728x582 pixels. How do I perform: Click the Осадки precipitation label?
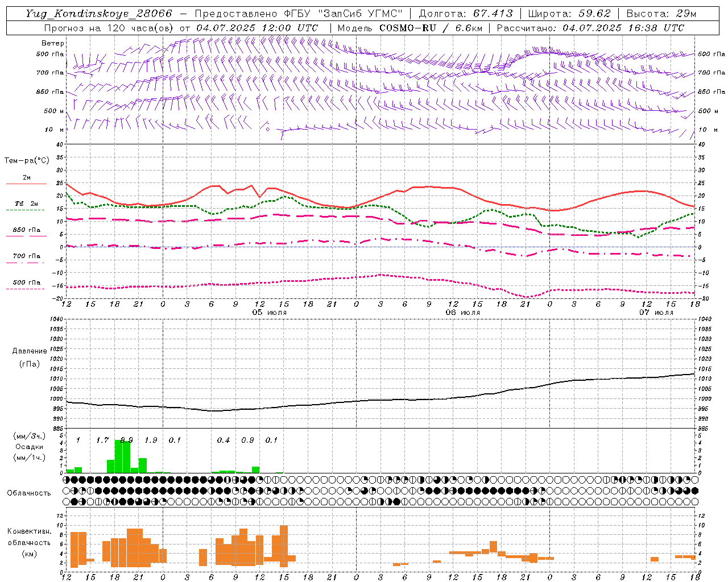click(29, 447)
